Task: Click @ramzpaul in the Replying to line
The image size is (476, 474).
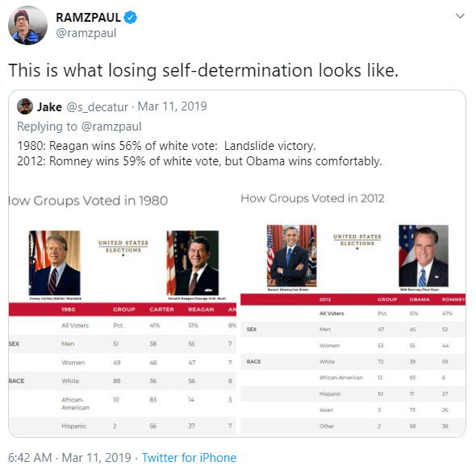Action: click(111, 127)
